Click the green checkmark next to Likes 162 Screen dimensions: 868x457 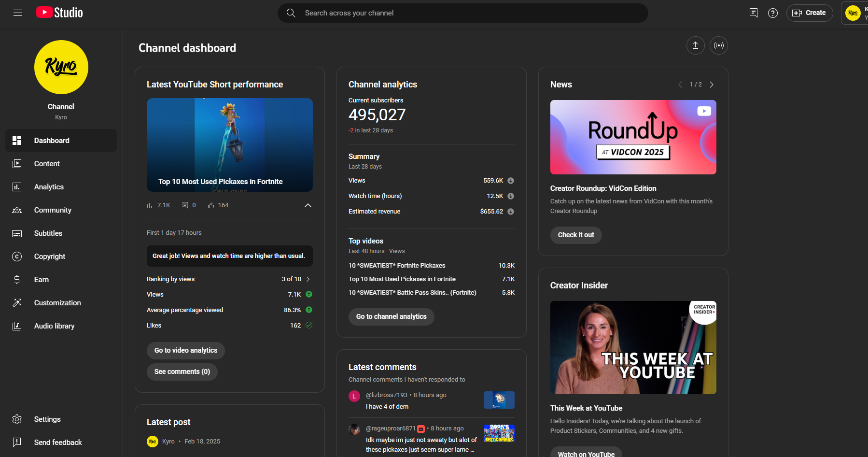click(x=309, y=326)
